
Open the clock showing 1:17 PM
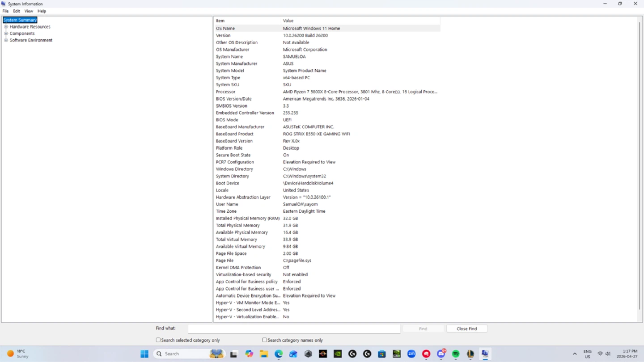[x=627, y=354]
